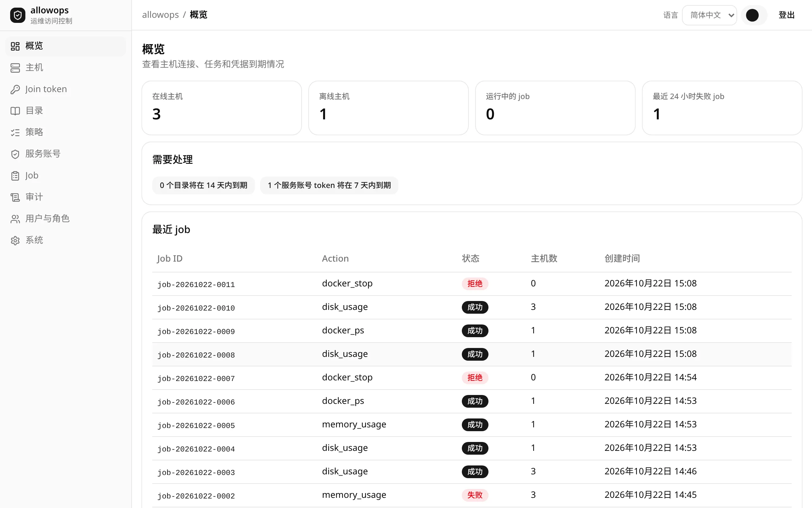Click job-20261022-0011 in the table
Image resolution: width=812 pixels, height=508 pixels.
coord(196,284)
